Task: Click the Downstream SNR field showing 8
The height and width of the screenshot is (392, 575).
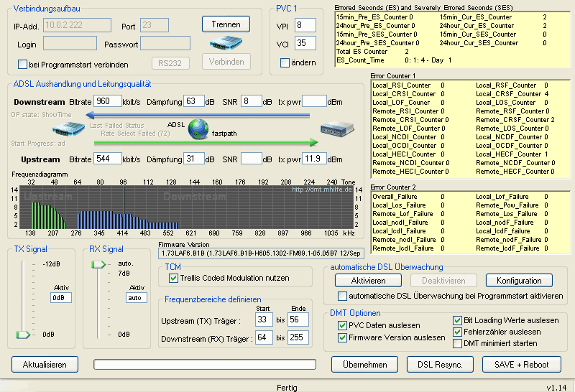Action: (251, 101)
